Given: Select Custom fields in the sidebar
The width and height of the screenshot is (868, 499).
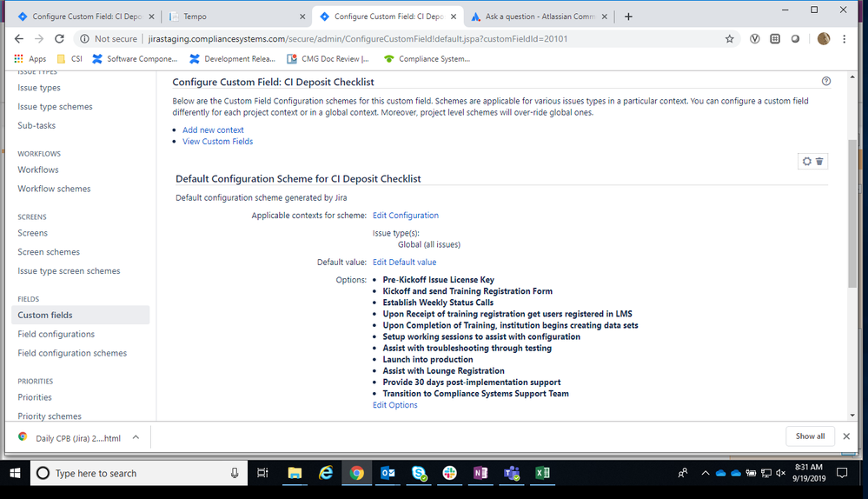Looking at the screenshot, I should coord(80,315).
